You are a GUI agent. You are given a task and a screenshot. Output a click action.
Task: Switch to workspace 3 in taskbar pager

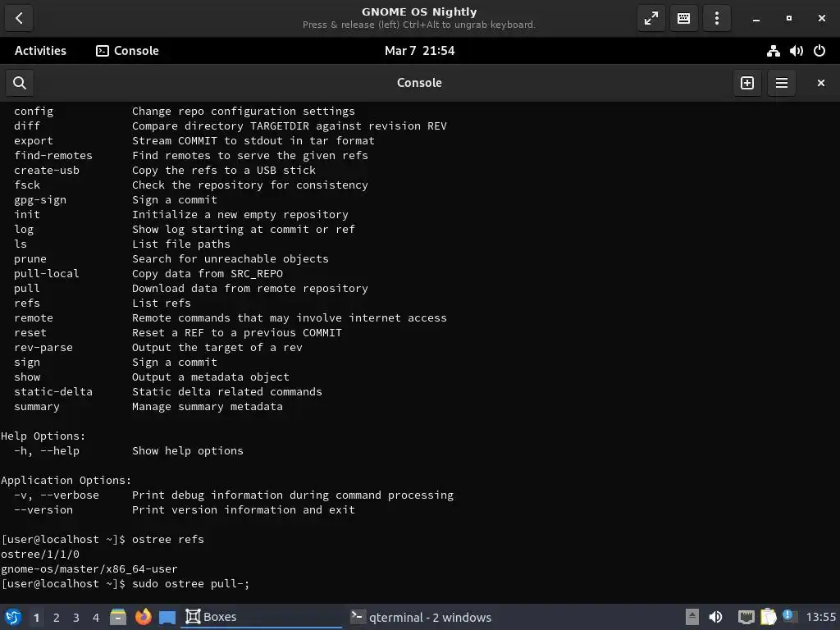click(x=76, y=618)
